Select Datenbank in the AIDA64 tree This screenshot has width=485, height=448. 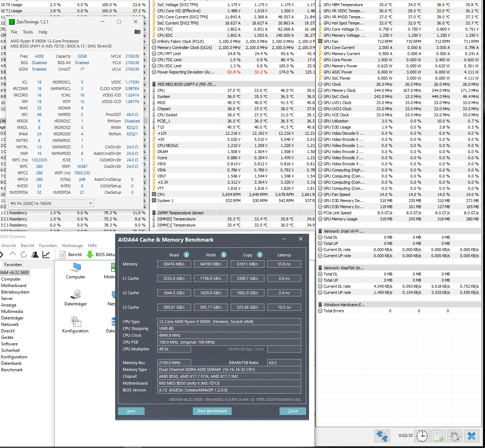[12, 363]
